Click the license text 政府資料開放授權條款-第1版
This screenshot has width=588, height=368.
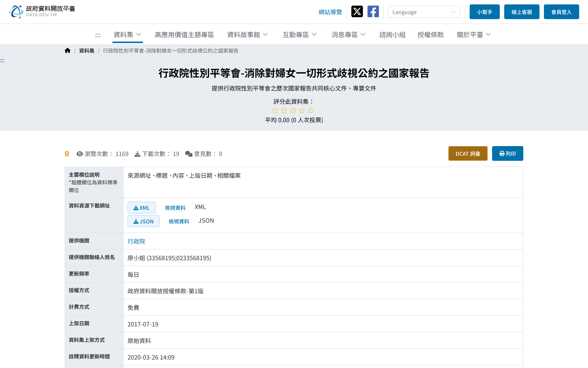(165, 291)
